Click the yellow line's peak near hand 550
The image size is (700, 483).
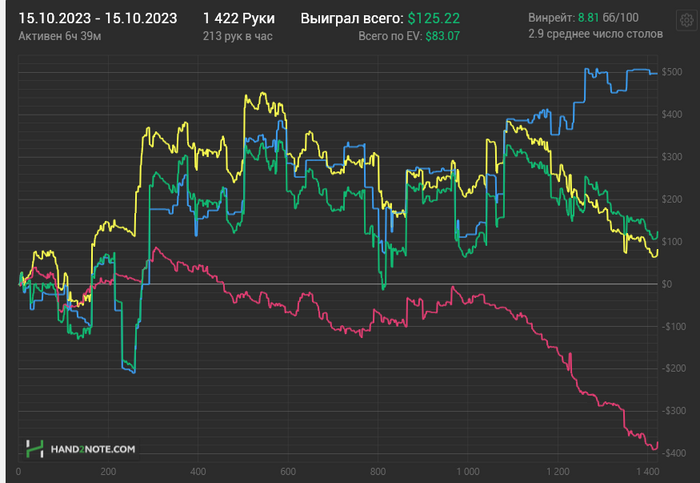[263, 93]
